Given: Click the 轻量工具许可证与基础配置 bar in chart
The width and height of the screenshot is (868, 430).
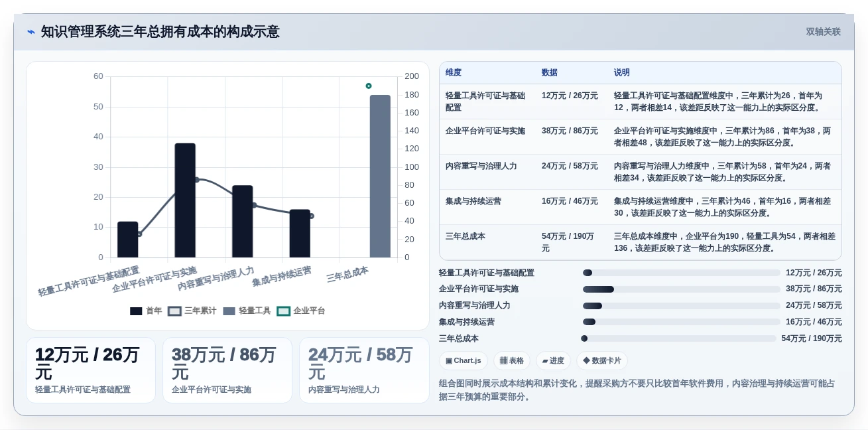Looking at the screenshot, I should (128, 240).
